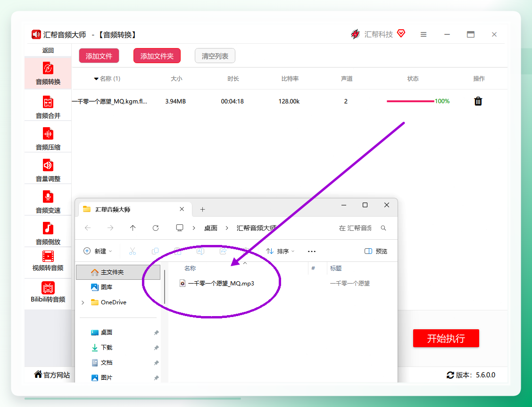Image resolution: width=532 pixels, height=407 pixels.
Task: Select 文档 in Explorer quick access
Action: coord(118,363)
